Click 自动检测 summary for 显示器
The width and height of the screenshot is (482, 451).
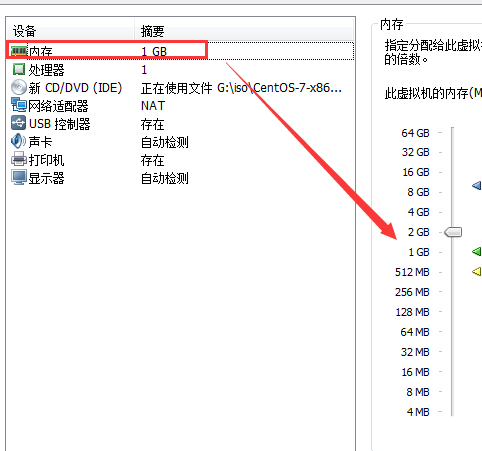tap(165, 178)
